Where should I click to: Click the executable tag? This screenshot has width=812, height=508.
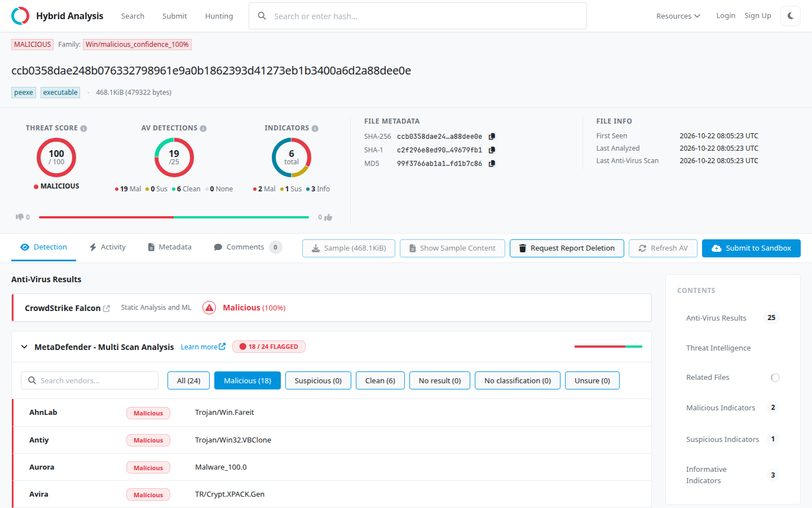(x=60, y=93)
